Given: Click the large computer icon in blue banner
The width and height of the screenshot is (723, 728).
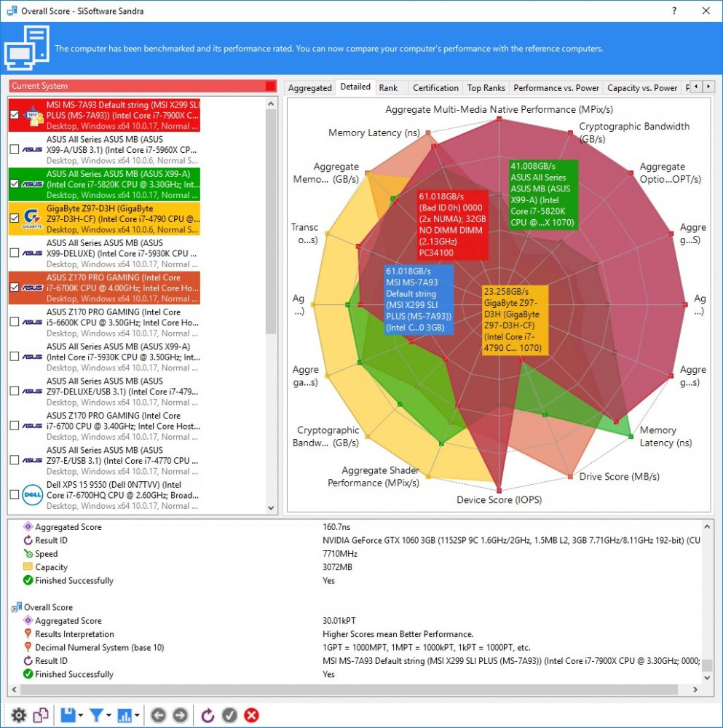Looking at the screenshot, I should (27, 47).
